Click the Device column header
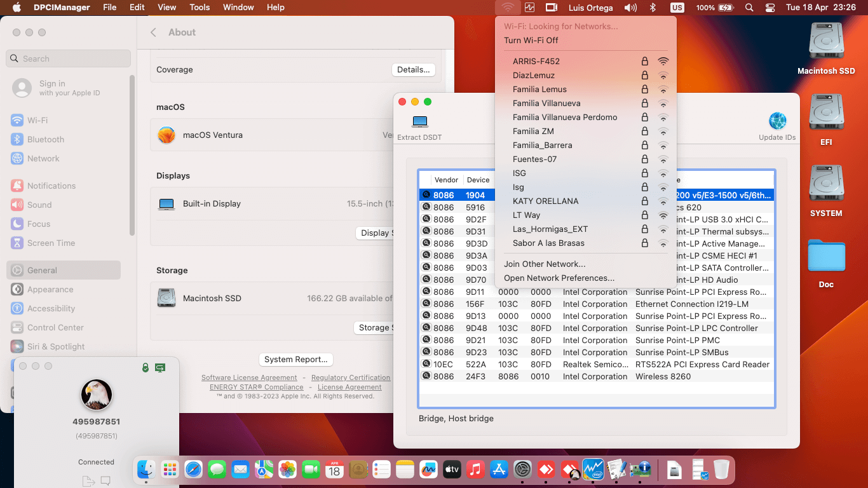This screenshot has height=488, width=868. click(x=478, y=180)
